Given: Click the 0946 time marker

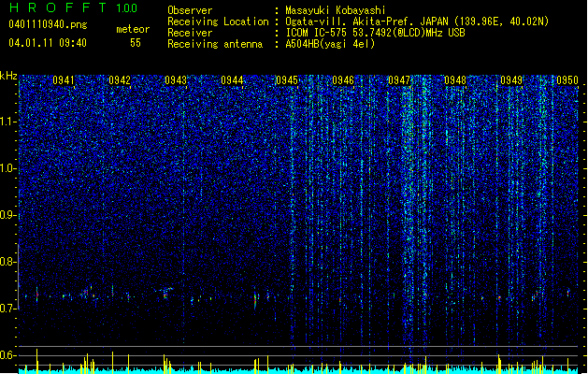Looking at the screenshot, I should click(x=343, y=80).
